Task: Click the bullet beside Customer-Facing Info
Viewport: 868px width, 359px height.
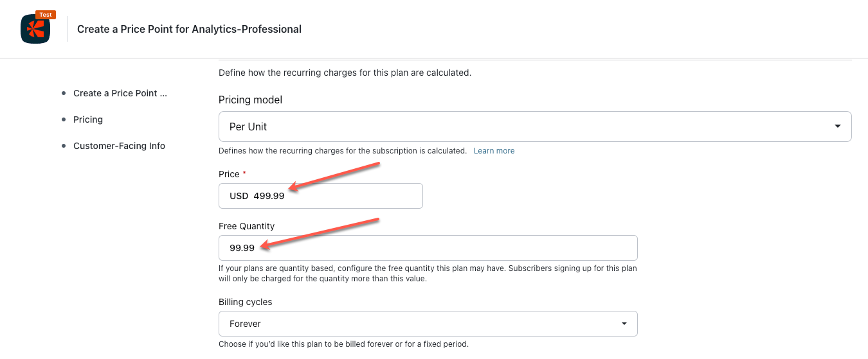Action: coord(64,146)
